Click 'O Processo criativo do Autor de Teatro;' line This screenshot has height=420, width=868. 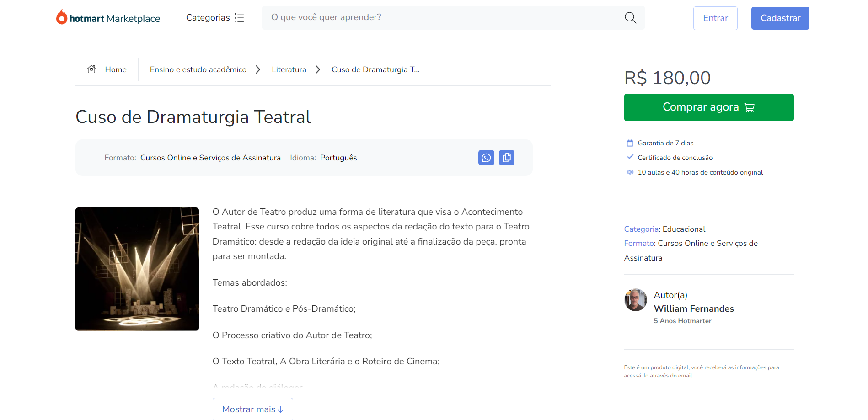coord(292,335)
